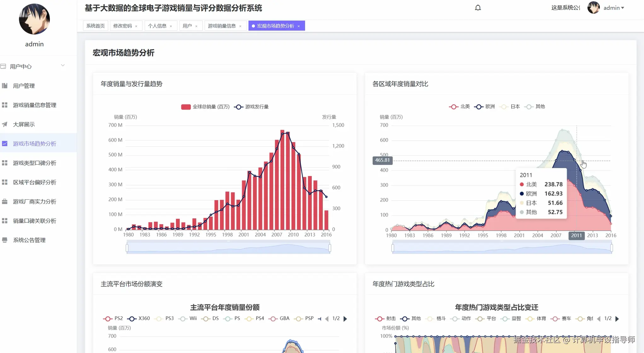This screenshot has height=353, width=644.
Task: Open 游戏厂商实力分析 using its icon
Action: [5, 202]
